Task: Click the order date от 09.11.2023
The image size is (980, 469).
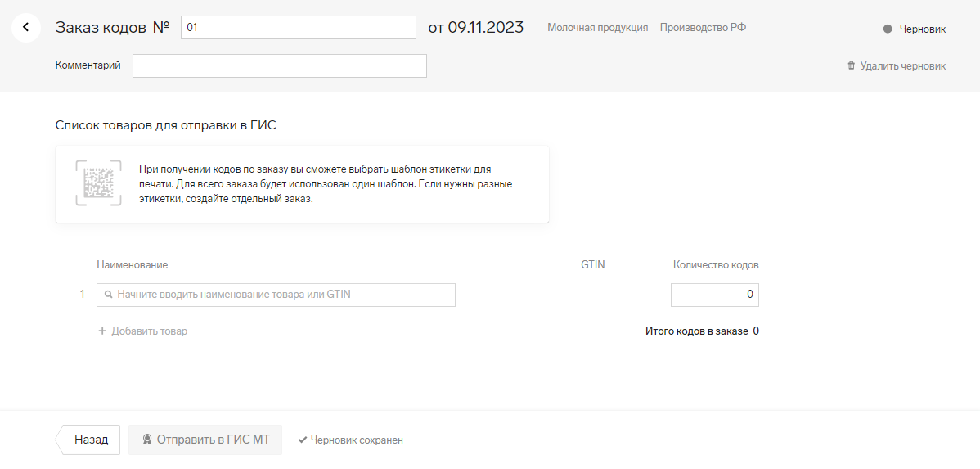Action: coord(475,28)
